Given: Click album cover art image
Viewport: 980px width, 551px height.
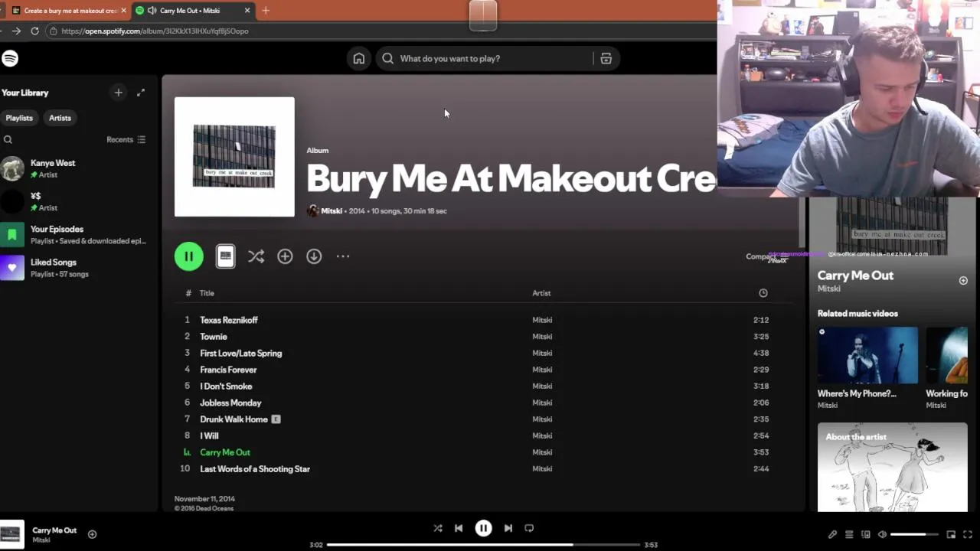Looking at the screenshot, I should point(234,157).
